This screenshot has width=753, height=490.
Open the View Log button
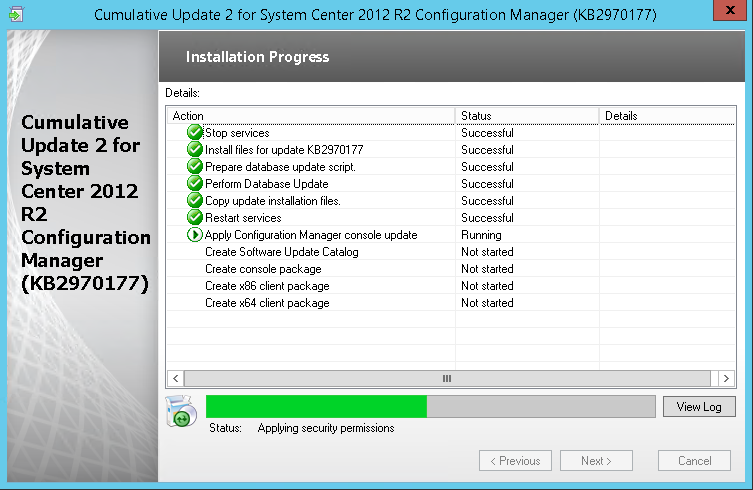(699, 407)
